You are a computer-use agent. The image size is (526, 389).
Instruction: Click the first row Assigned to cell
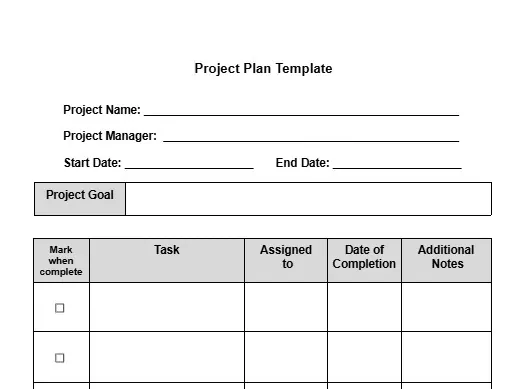click(x=286, y=307)
